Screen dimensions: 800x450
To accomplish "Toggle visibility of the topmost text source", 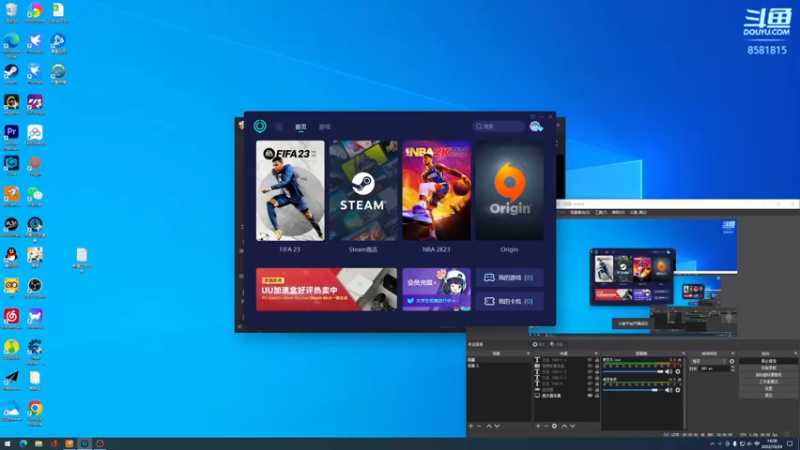I will [590, 360].
